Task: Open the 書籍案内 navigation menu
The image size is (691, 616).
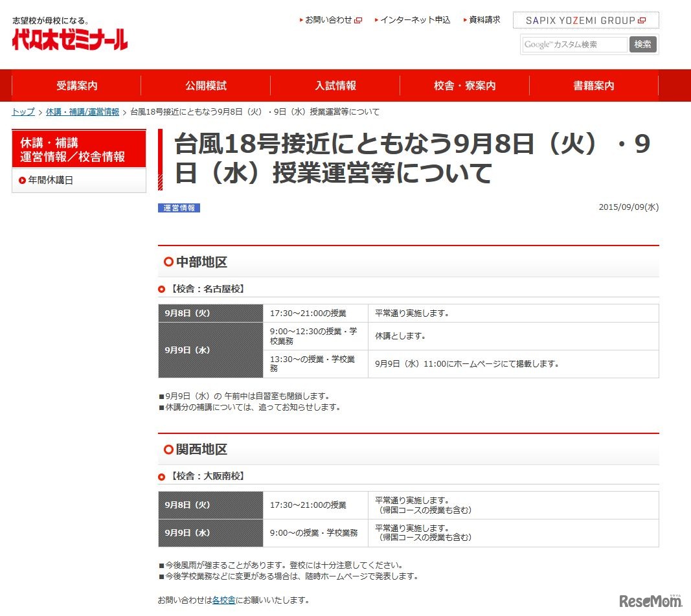Action: (593, 85)
